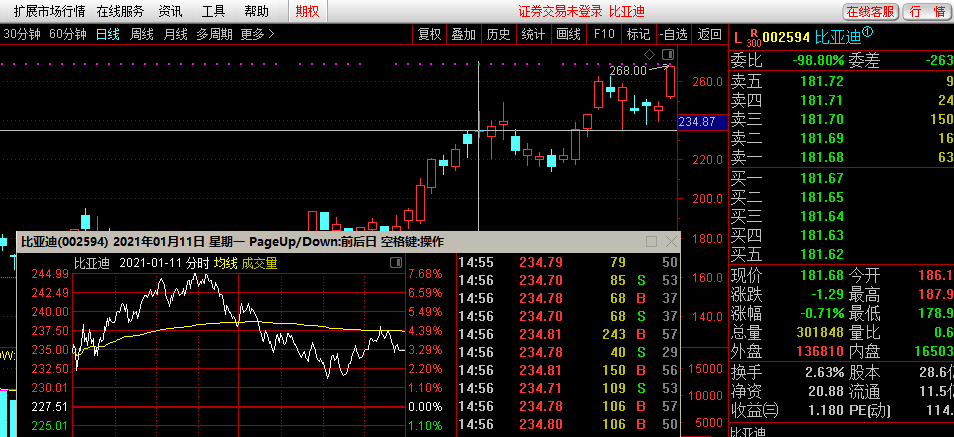
Task: Click the 买四 price 181.63
Action: pos(822,234)
